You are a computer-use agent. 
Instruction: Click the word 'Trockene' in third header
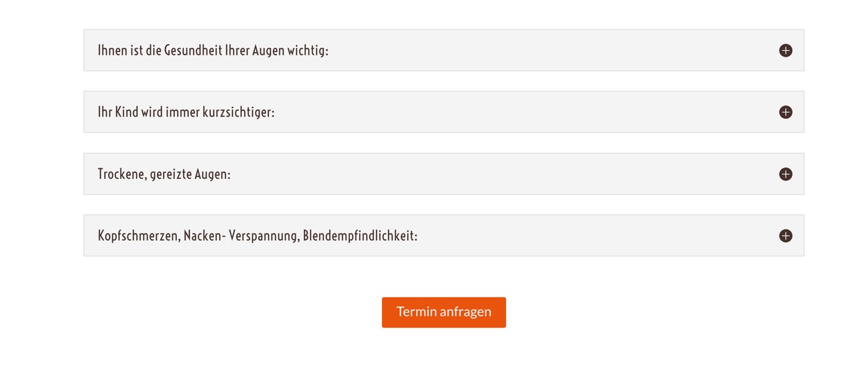[x=122, y=175]
